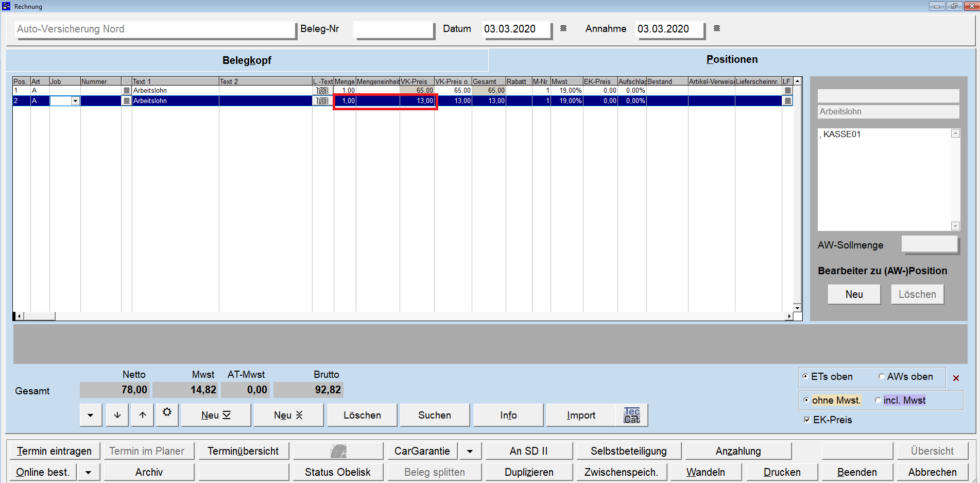
Task: Click the Abbrechen button
Action: [932, 472]
